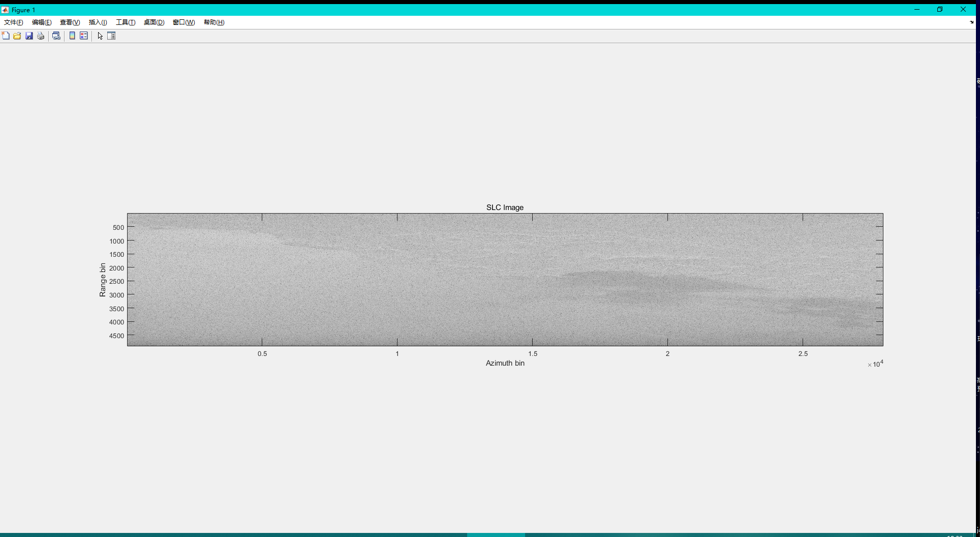980x537 pixels.
Task: Insert a legend using the toolbar icon
Action: 84,36
